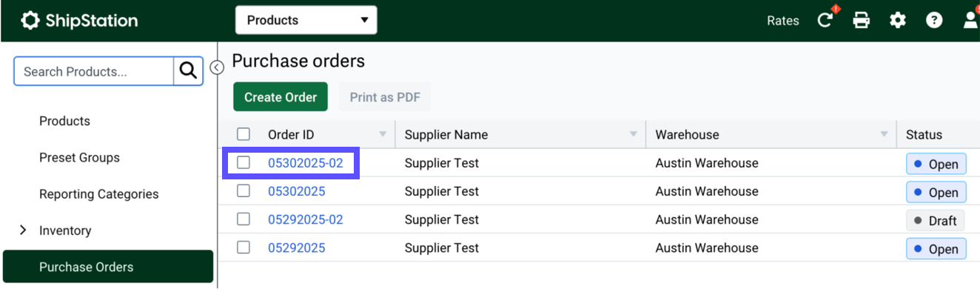The width and height of the screenshot is (980, 295).
Task: Click the Create Order button
Action: point(281,97)
